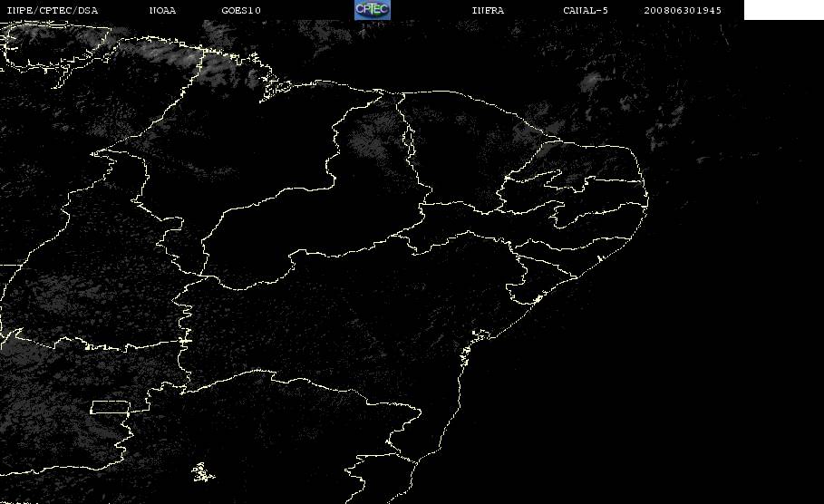Click the small speckled white cluster at bottom
The width and height of the screenshot is (824, 504).
click(202, 472)
